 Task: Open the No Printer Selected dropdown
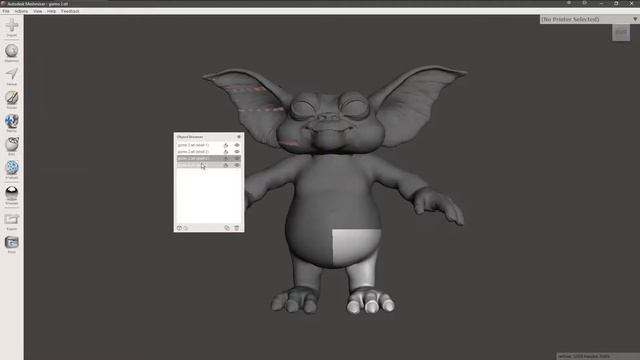pos(589,19)
